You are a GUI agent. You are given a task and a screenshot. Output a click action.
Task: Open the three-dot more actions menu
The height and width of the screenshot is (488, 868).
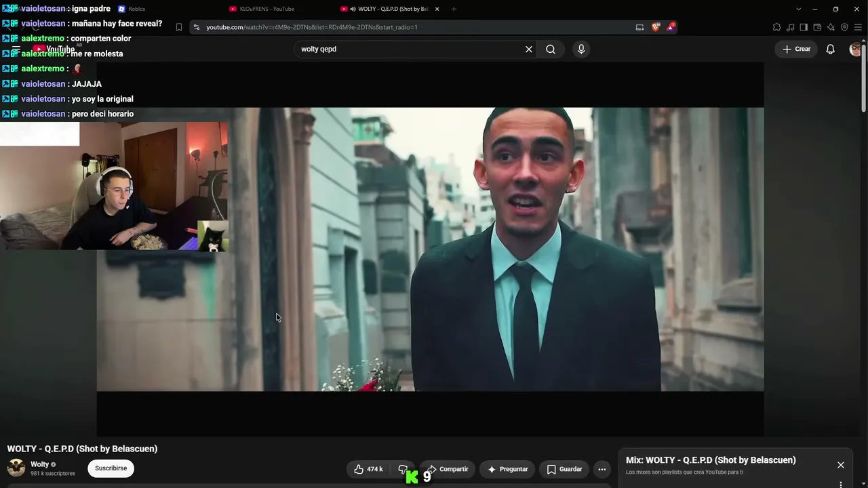pos(602,469)
